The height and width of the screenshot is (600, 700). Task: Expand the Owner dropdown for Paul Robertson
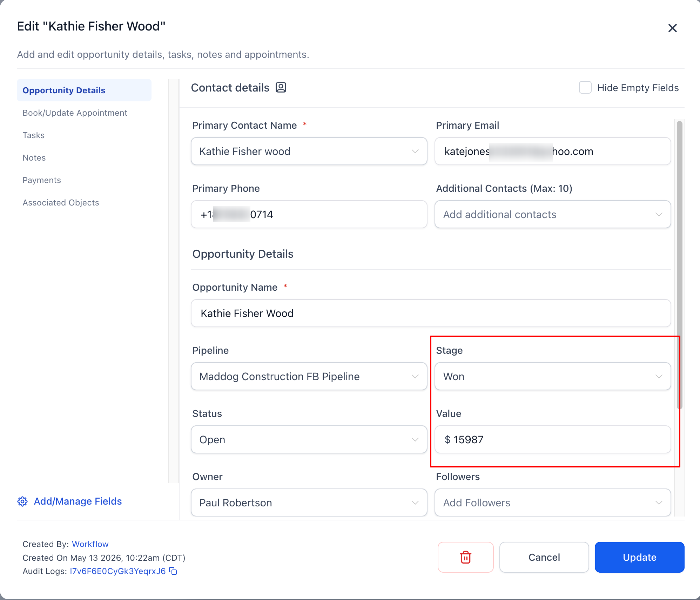tap(309, 503)
